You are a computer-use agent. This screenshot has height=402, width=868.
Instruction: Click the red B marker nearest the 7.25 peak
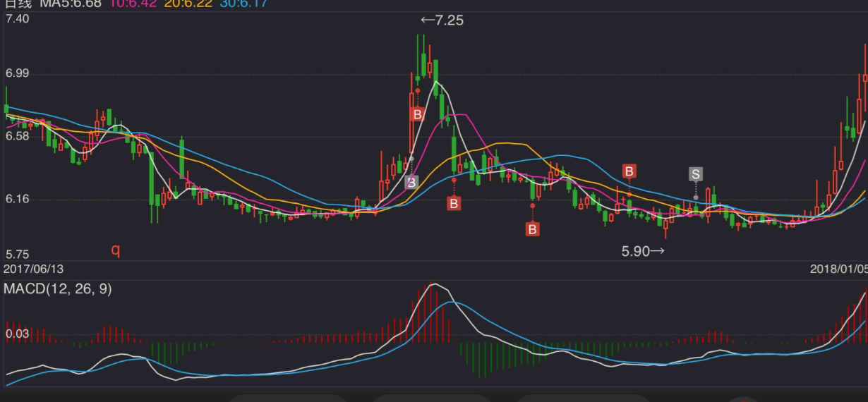coord(417,114)
